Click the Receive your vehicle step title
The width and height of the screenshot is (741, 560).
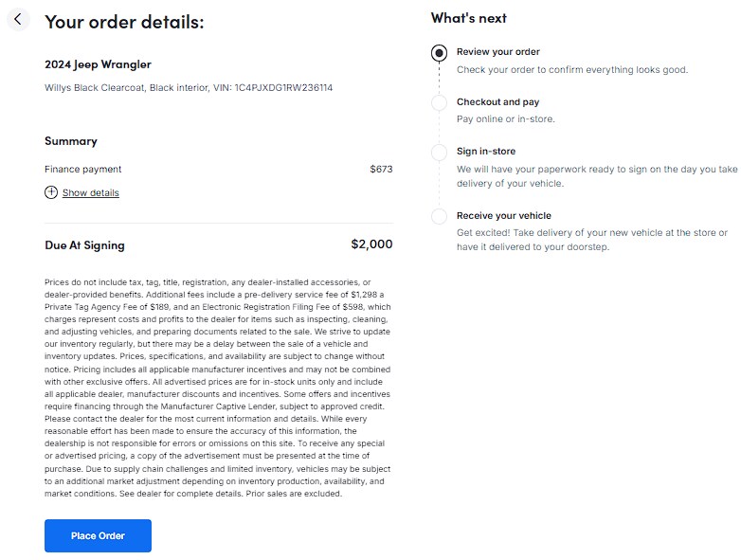click(x=503, y=215)
